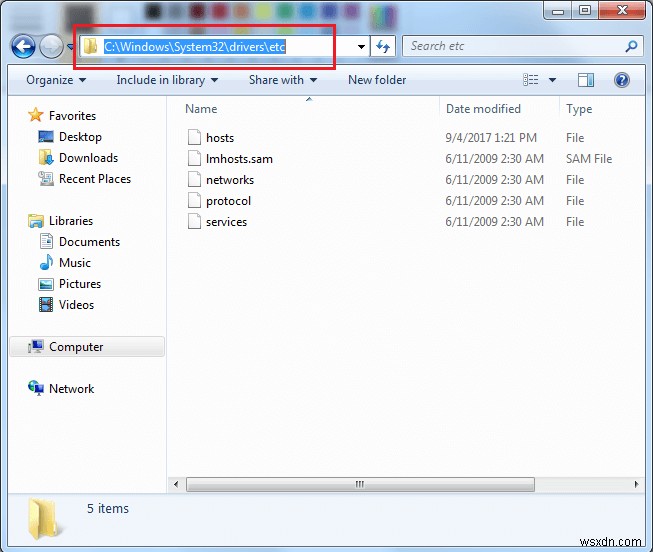The image size is (653, 552).
Task: Open the Include in library menu
Action: pos(167,80)
